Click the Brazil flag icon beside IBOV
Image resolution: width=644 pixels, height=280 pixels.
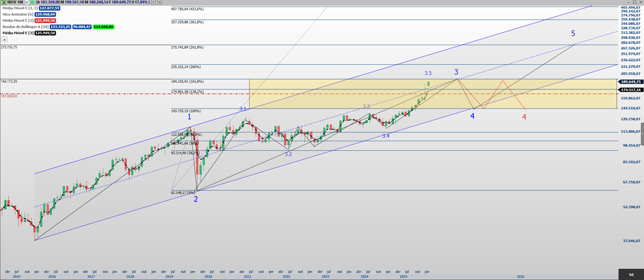tap(4, 3)
